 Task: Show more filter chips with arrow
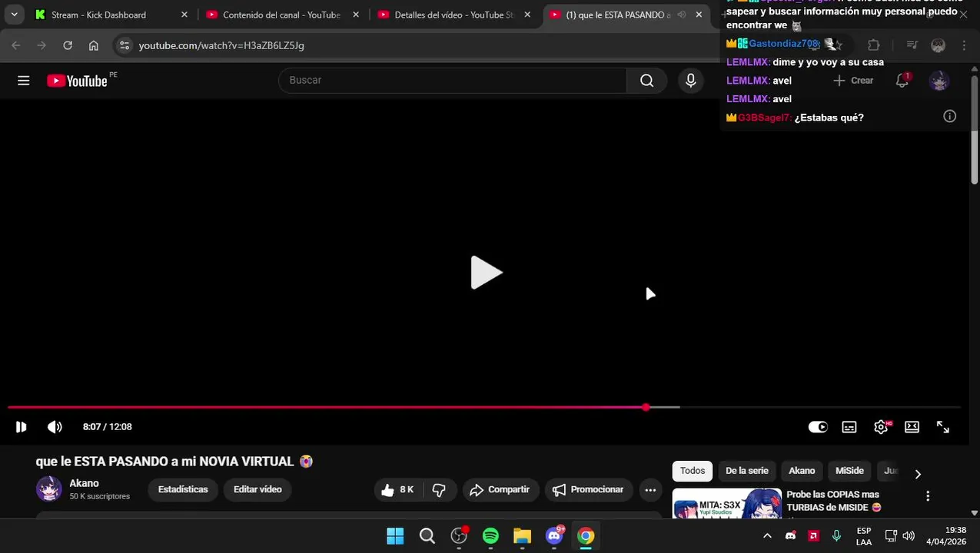coord(918,474)
